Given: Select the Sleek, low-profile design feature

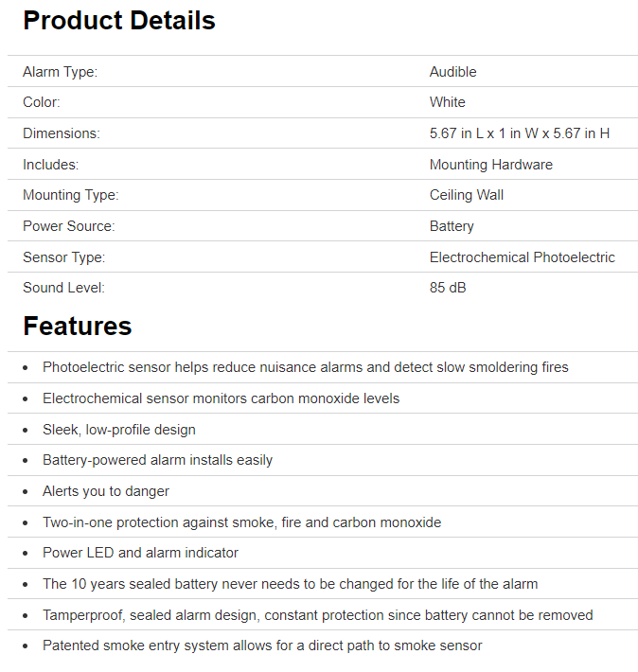Looking at the screenshot, I should pyautogui.click(x=119, y=430).
